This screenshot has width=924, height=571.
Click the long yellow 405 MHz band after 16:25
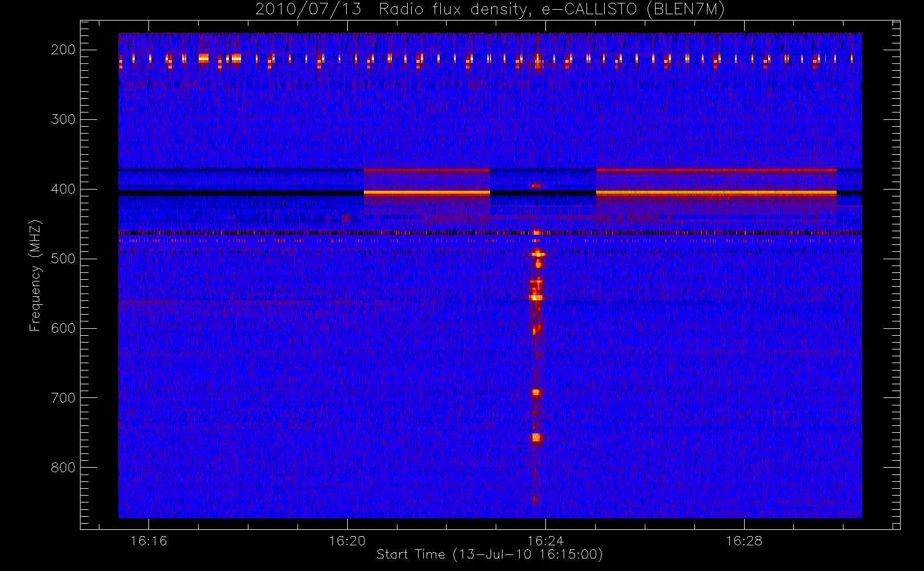click(716, 193)
